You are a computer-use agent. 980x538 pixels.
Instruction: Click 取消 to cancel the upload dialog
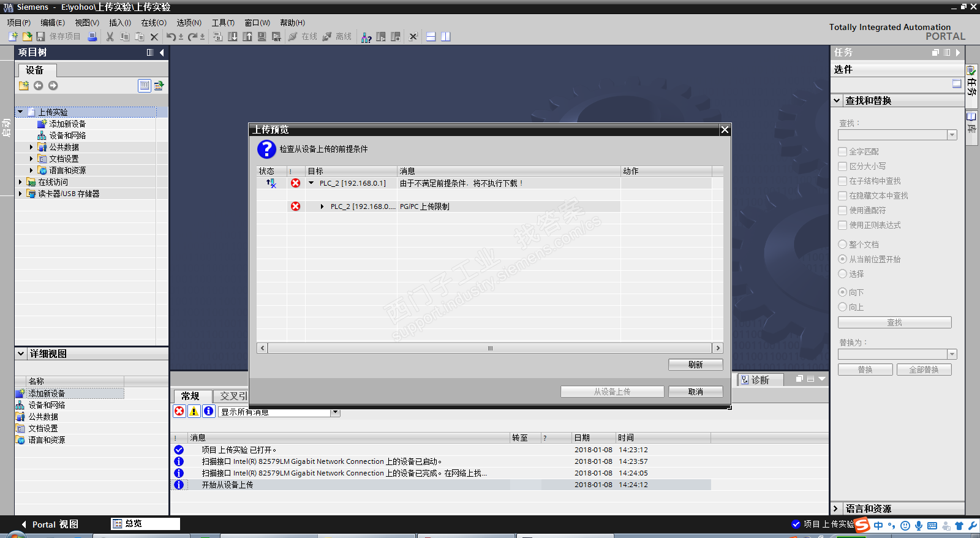[x=696, y=392]
